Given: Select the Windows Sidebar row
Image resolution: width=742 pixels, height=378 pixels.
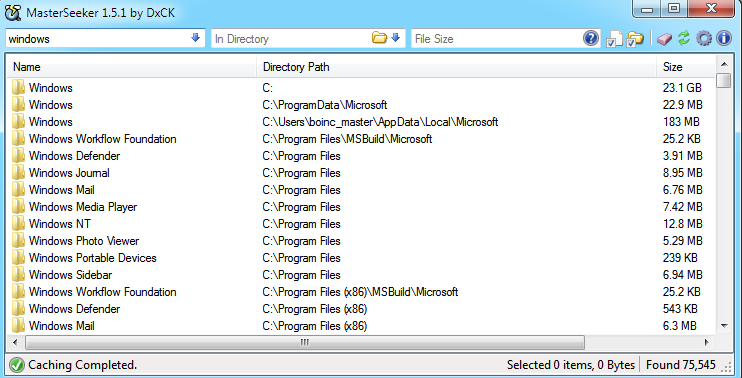Looking at the screenshot, I should 361,275.
